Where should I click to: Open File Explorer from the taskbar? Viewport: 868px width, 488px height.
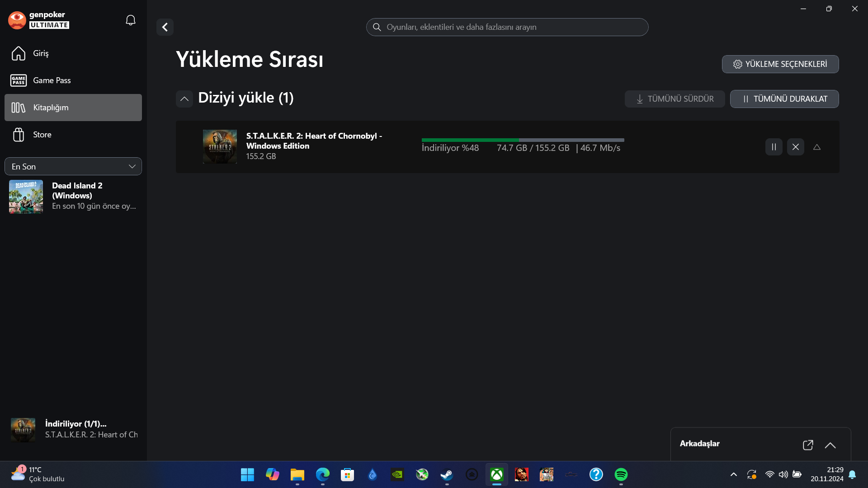pyautogui.click(x=297, y=474)
